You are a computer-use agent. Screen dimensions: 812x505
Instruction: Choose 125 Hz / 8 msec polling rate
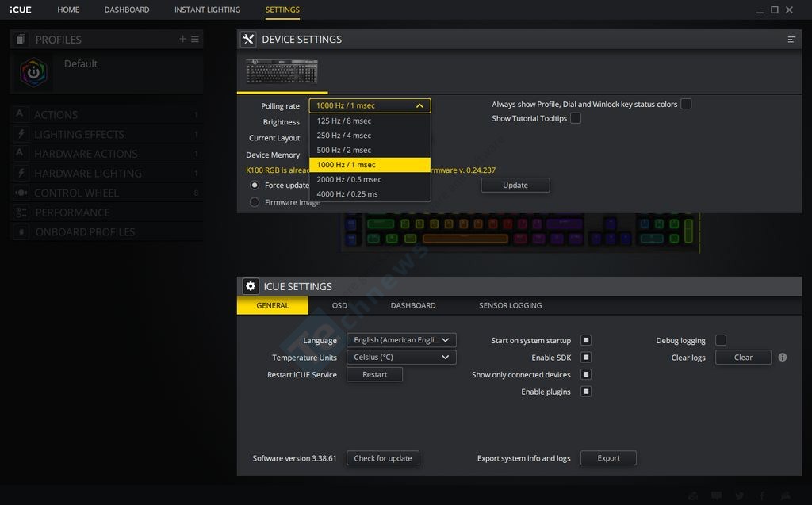370,121
